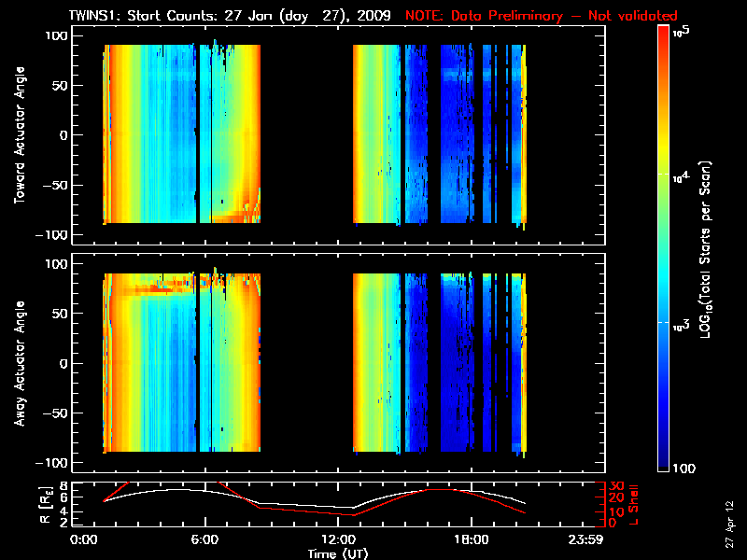The width and height of the screenshot is (747, 560).
Task: Click the black data gap in the Away panel
Action: click(x=306, y=363)
